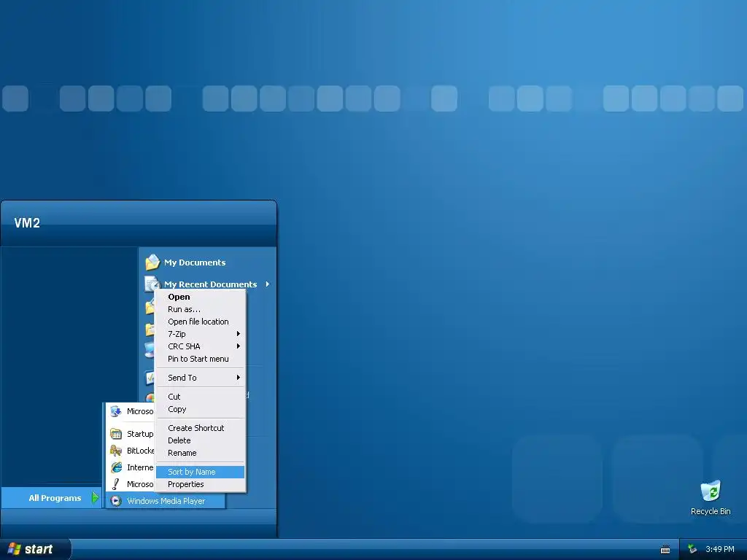Open the Recycle Bin on the desktop
The image size is (747, 560).
point(711,491)
